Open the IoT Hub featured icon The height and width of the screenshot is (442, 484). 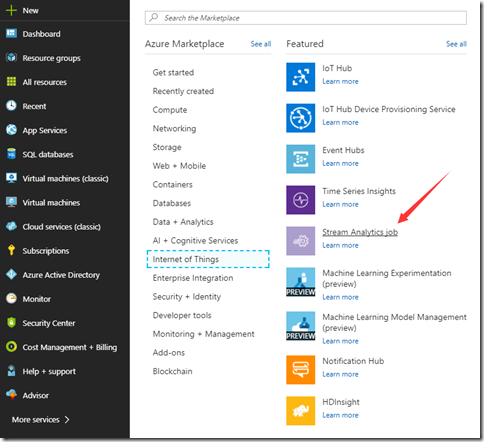[300, 77]
